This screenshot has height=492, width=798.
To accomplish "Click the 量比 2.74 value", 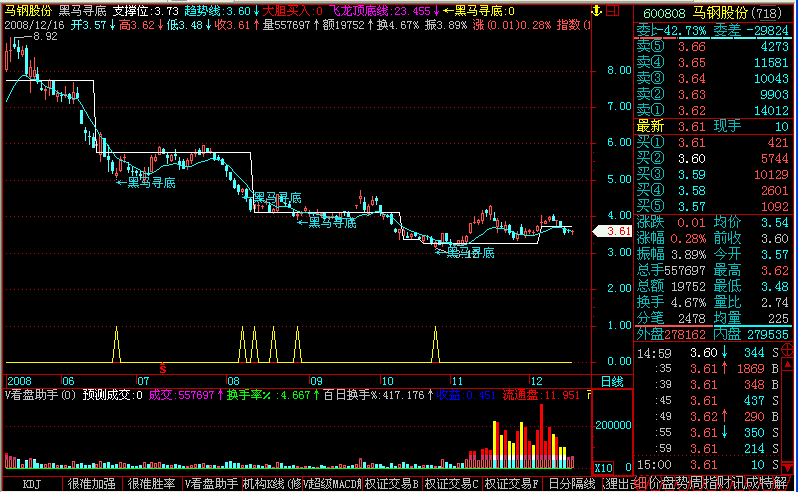I will [x=775, y=303].
